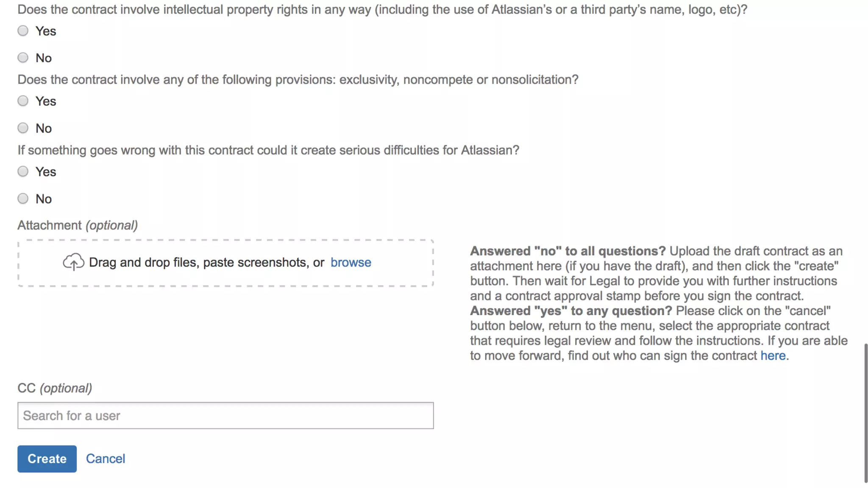Click the "CC (optional)" label
This screenshot has width=868, height=488.
(55, 388)
